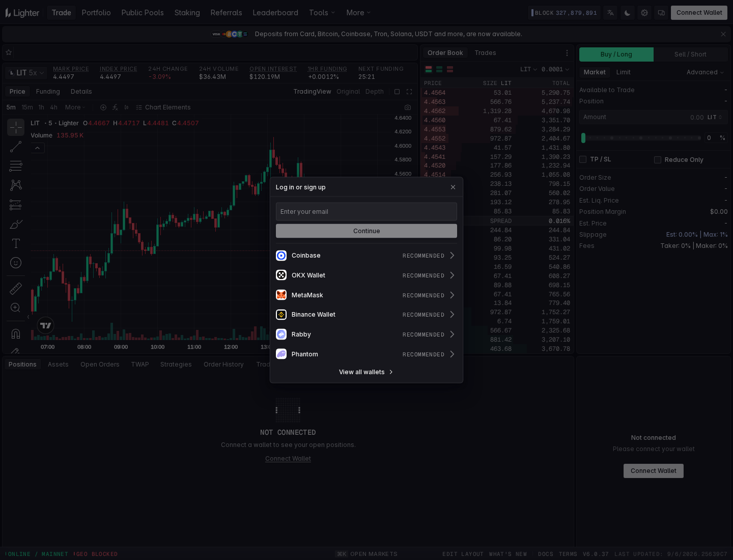Open settings gear in top bar
Image resolution: width=733 pixels, height=560 pixels.
[644, 13]
